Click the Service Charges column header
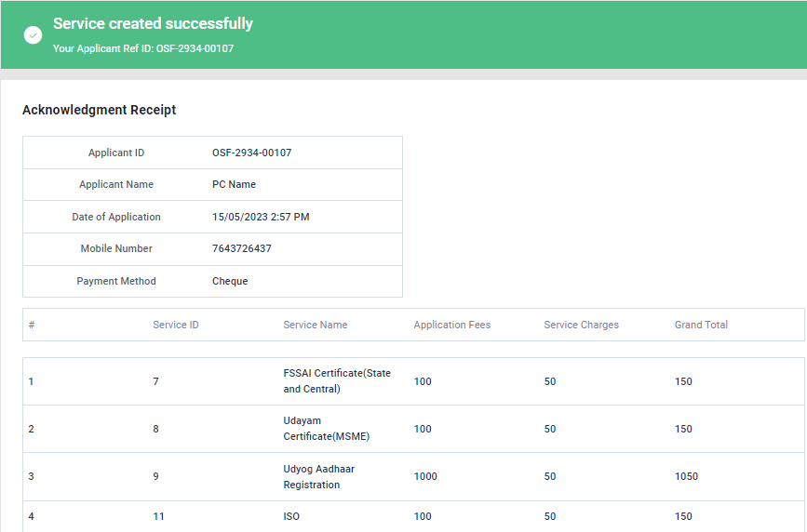This screenshot has width=807, height=532. pyautogui.click(x=581, y=325)
